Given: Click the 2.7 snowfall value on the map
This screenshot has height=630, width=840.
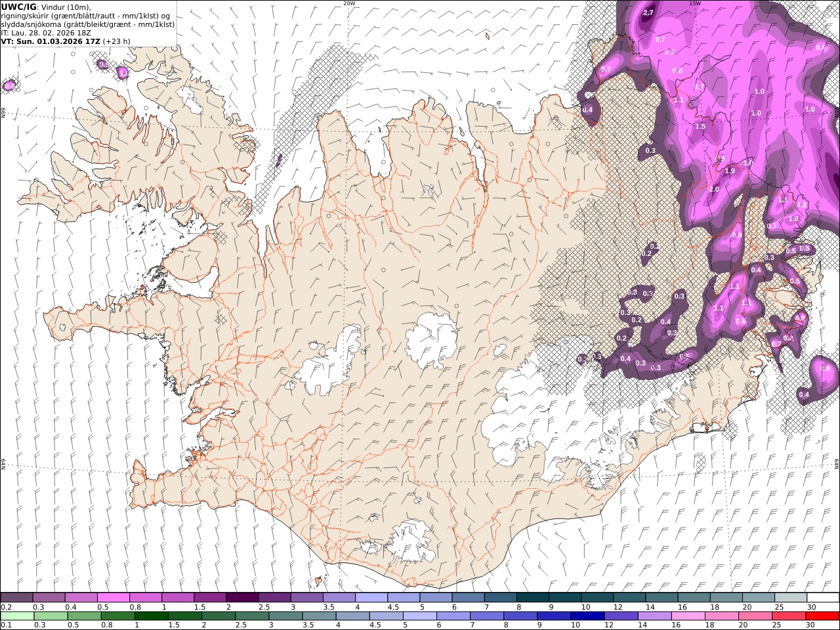Looking at the screenshot, I should click(649, 12).
